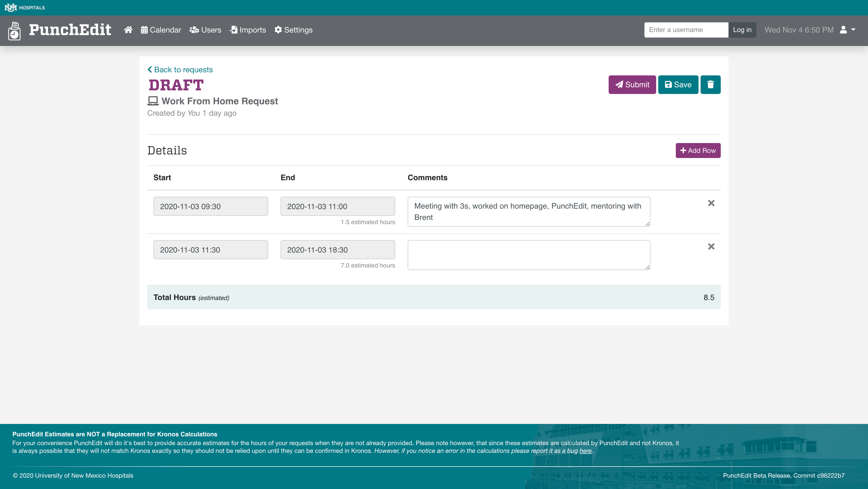Click the 'Total Hours (estimated)' label
The height and width of the screenshot is (489, 868).
coord(191,297)
